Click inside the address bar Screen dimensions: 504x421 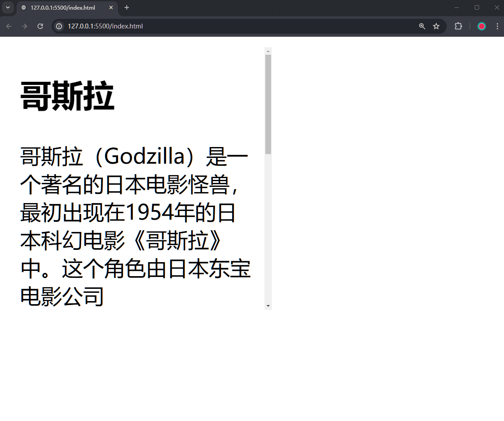[175, 26]
